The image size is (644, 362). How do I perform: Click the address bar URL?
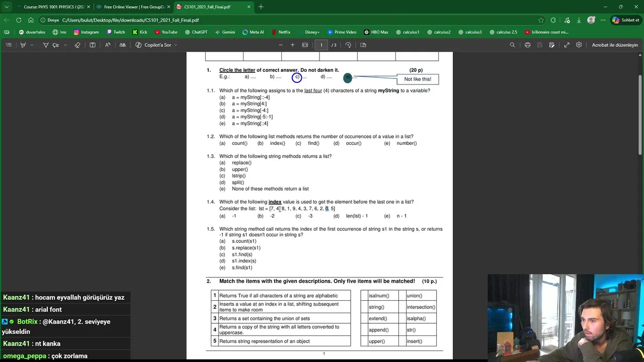(130, 20)
